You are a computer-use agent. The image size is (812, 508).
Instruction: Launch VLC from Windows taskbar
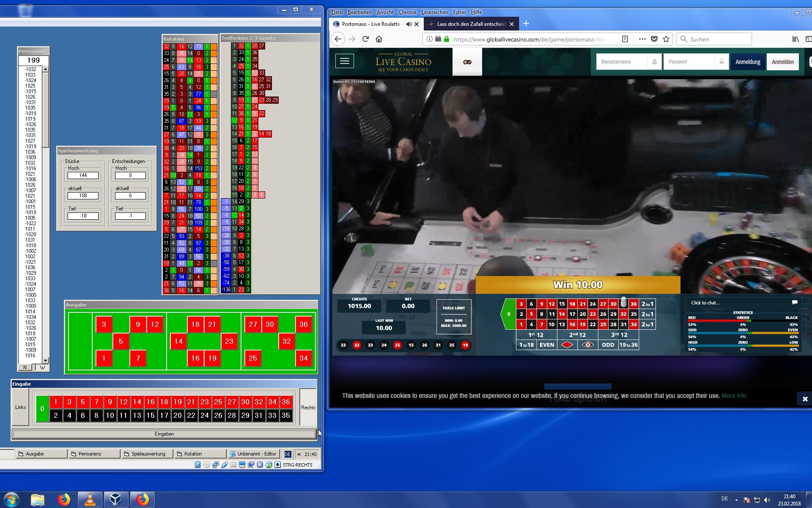coord(90,500)
